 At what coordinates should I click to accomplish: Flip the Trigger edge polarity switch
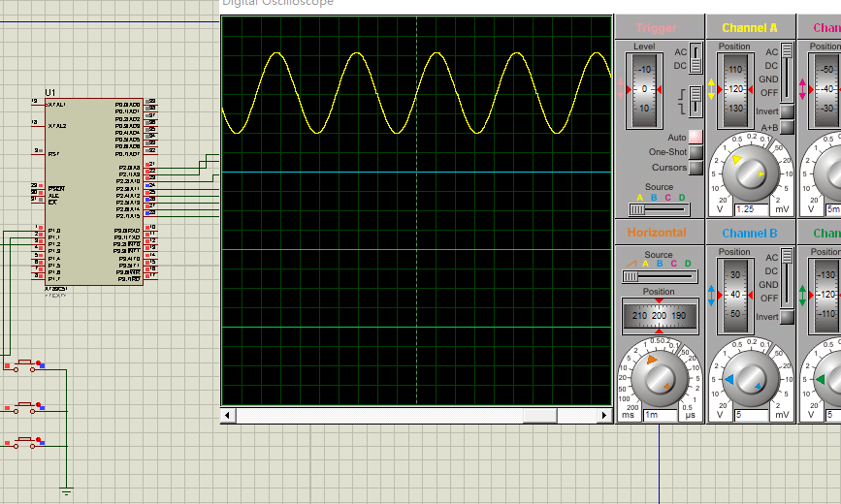coord(695,102)
